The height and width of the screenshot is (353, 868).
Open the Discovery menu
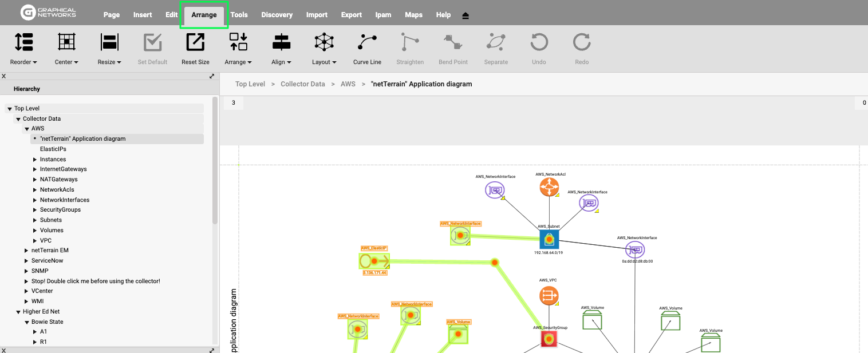coord(277,15)
